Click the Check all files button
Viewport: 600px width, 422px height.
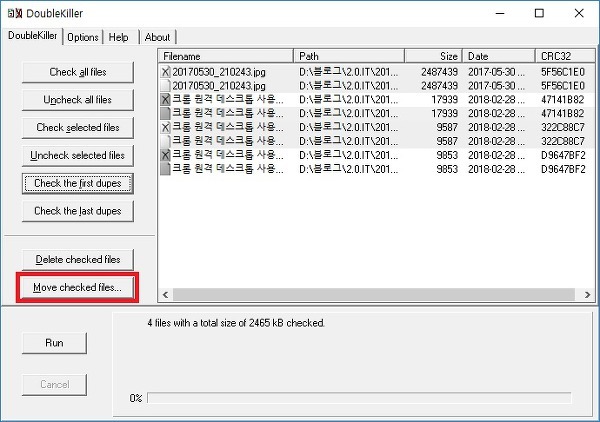78,72
